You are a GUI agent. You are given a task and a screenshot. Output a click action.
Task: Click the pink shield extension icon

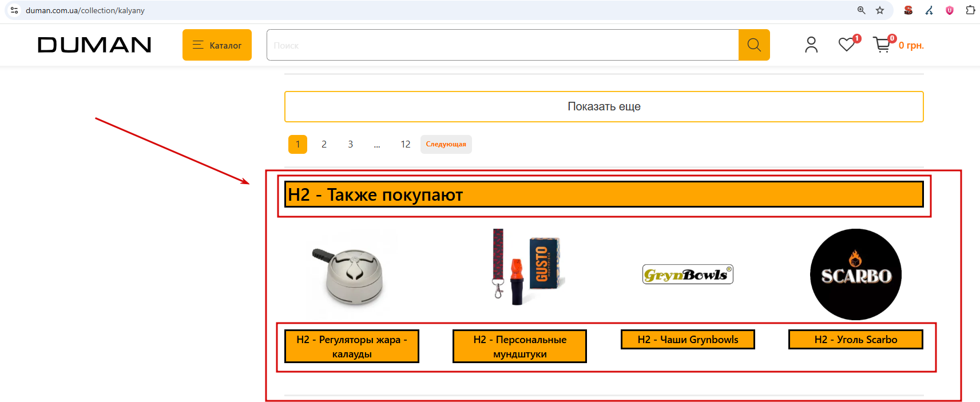(950, 10)
